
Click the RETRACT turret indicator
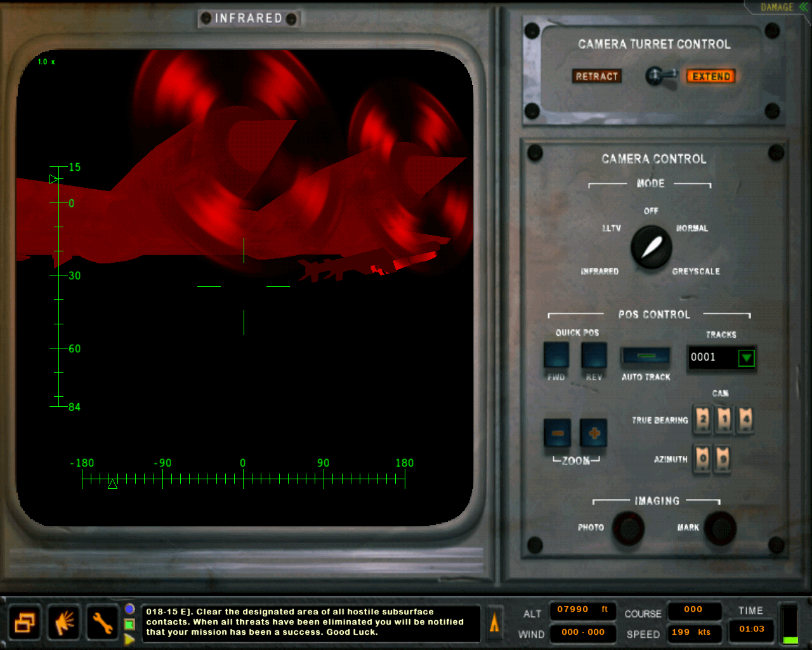(x=596, y=76)
